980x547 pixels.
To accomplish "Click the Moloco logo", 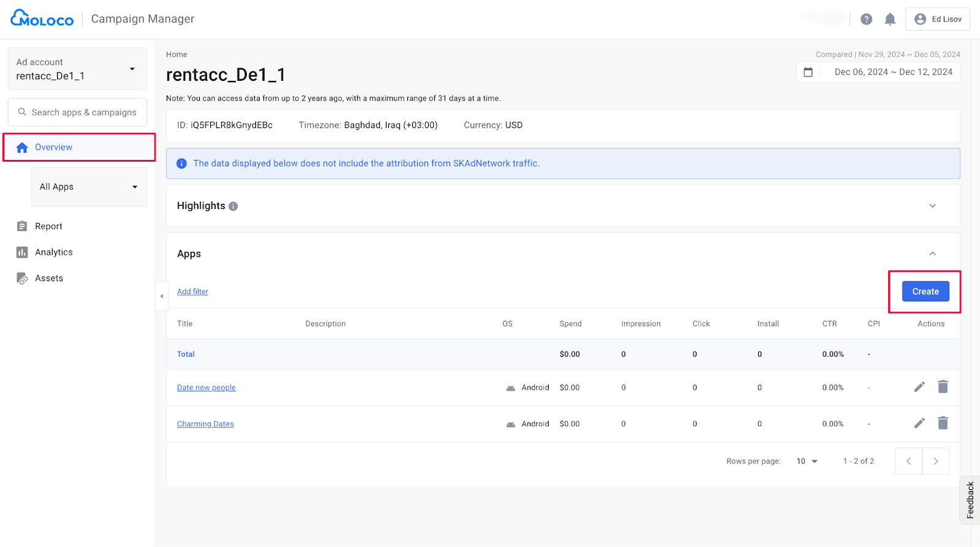I will 42,18.
